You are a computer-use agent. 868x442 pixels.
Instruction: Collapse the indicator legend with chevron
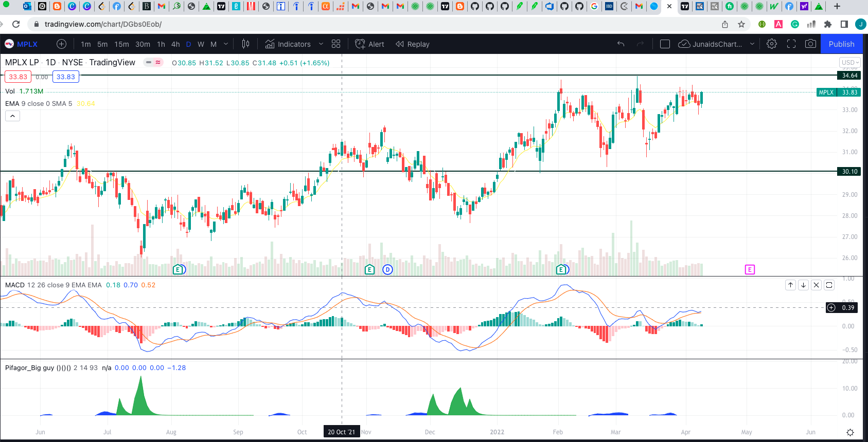click(x=12, y=116)
